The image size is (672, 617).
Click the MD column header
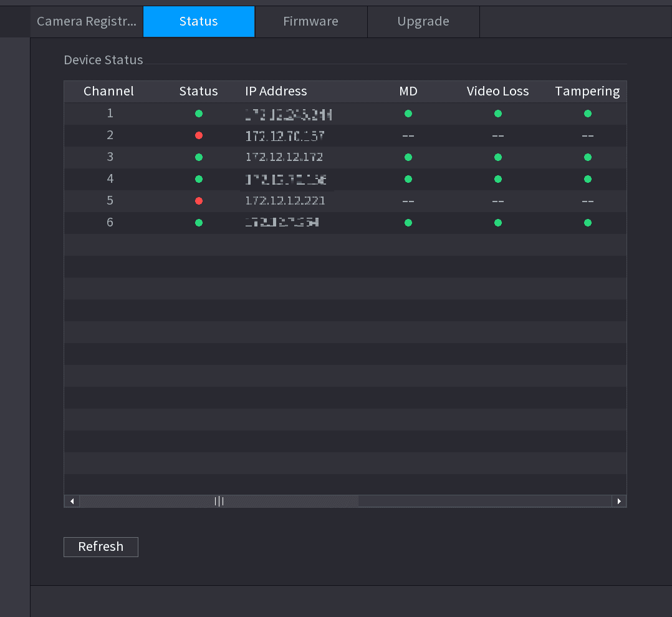[x=408, y=91]
